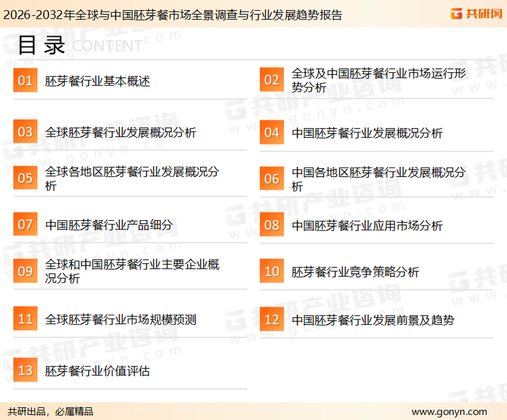Click the 13 chapter number badge
This screenshot has width=507, height=420.
pyautogui.click(x=25, y=371)
